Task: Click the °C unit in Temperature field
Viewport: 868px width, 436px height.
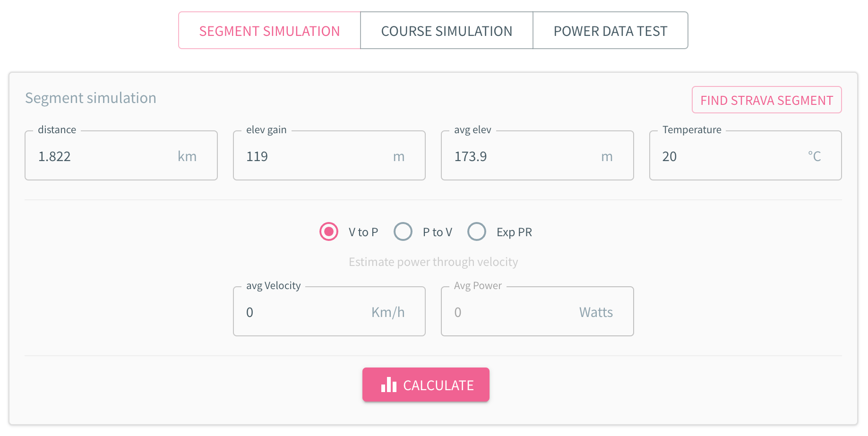Action: coord(814,156)
